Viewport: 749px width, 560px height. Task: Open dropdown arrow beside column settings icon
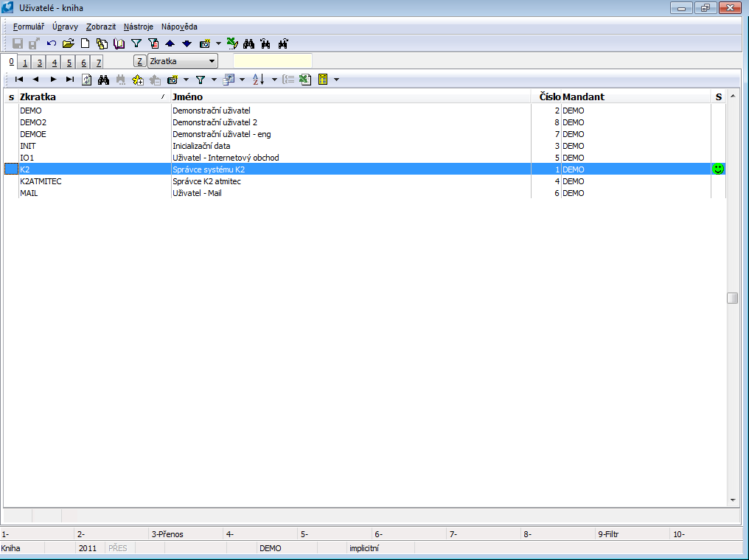[243, 80]
